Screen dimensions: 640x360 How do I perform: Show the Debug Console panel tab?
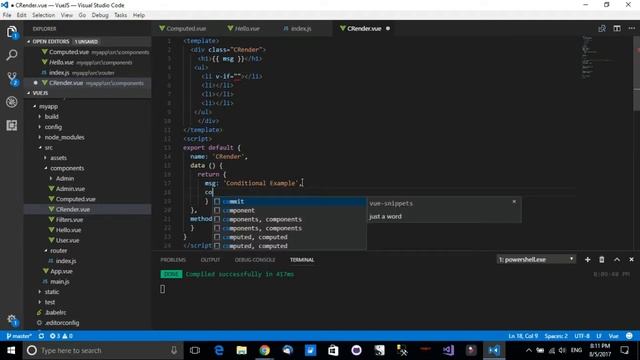255,260
